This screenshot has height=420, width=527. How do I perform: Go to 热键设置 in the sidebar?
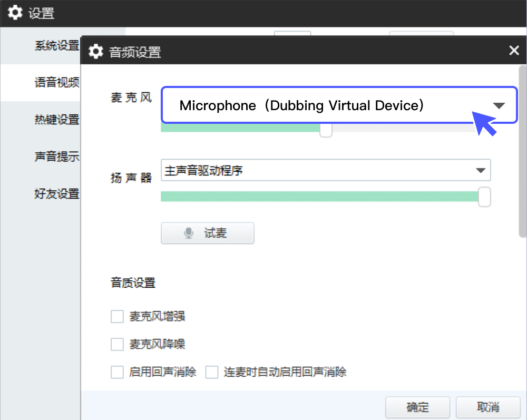coord(56,120)
